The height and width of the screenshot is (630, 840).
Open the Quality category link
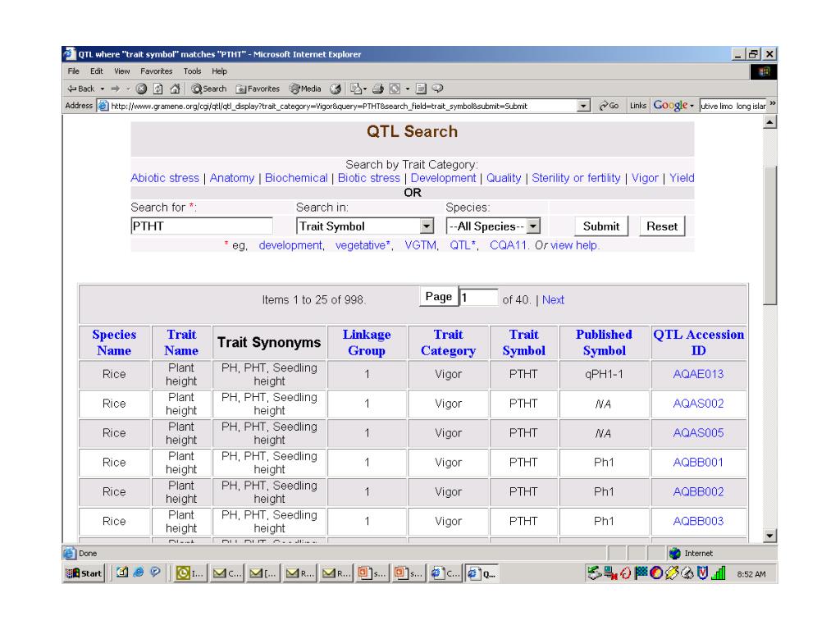504,178
